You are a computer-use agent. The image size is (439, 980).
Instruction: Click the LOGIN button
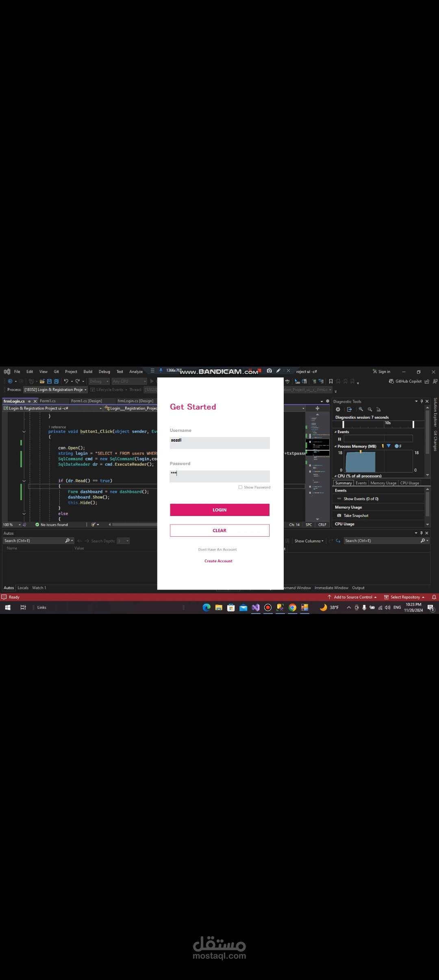[x=219, y=510]
